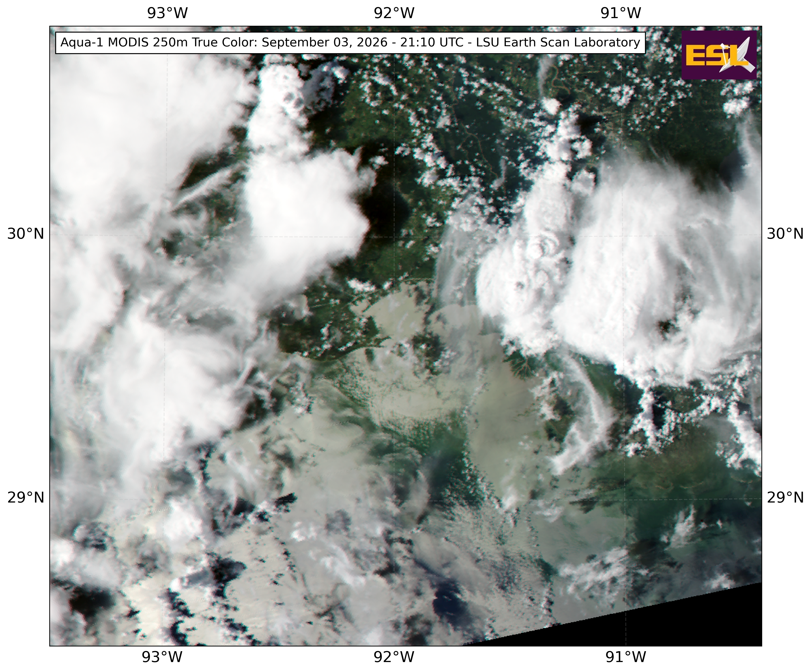Click the image title caption box

(x=350, y=43)
